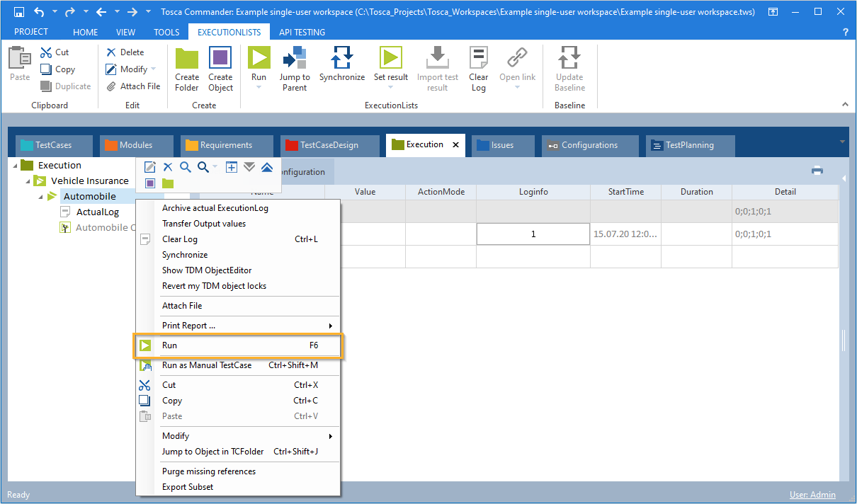This screenshot has height=504, width=857.
Task: Click the print icon in grid header
Action: click(817, 171)
